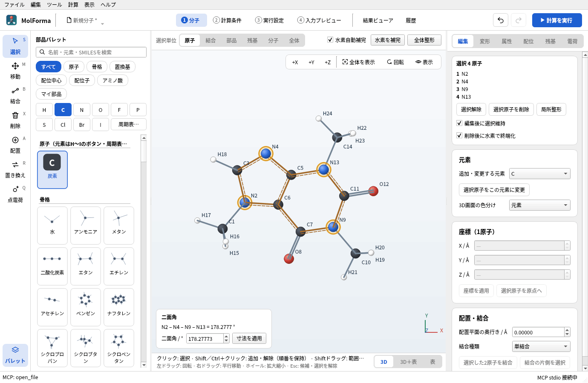Pick the メタン skeleton thumbnail
The height and width of the screenshot is (383, 588).
[119, 226]
